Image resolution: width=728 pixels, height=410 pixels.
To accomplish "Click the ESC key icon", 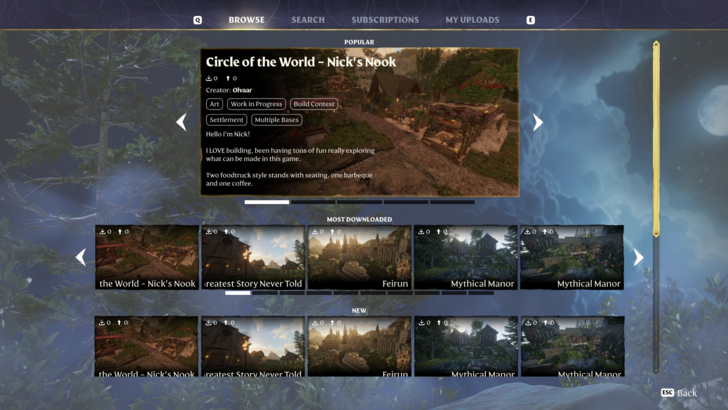I will 667,393.
